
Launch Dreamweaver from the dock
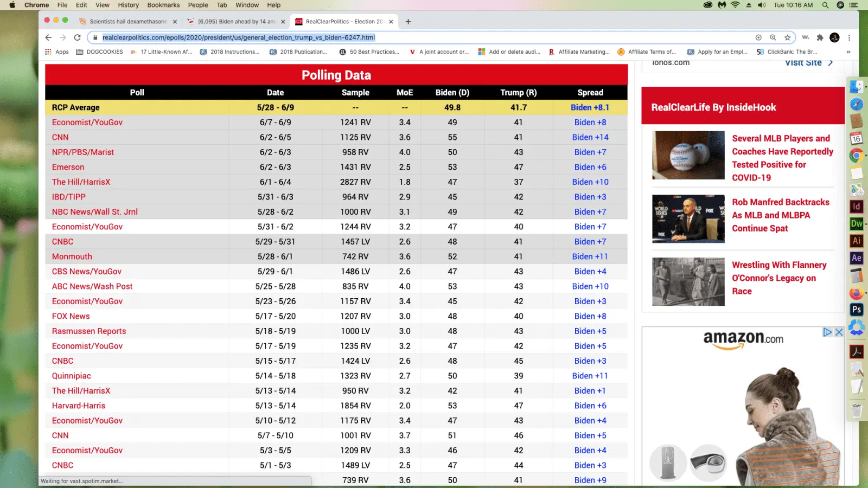(x=856, y=223)
